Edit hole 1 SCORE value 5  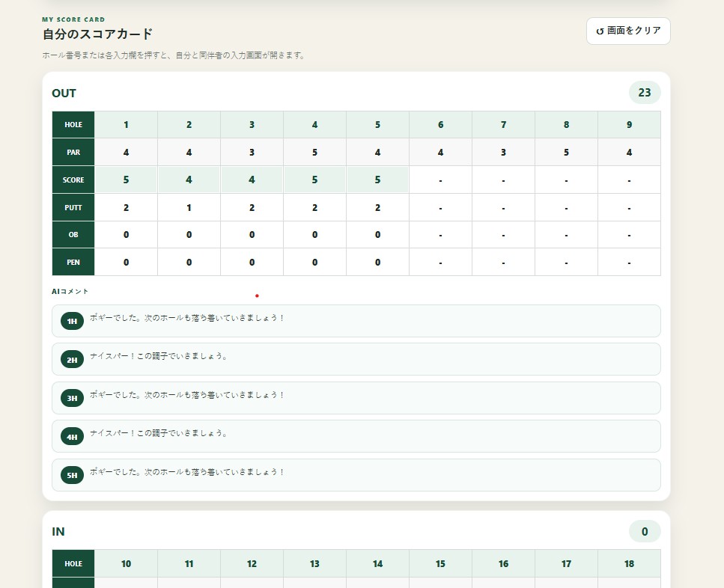click(x=126, y=180)
